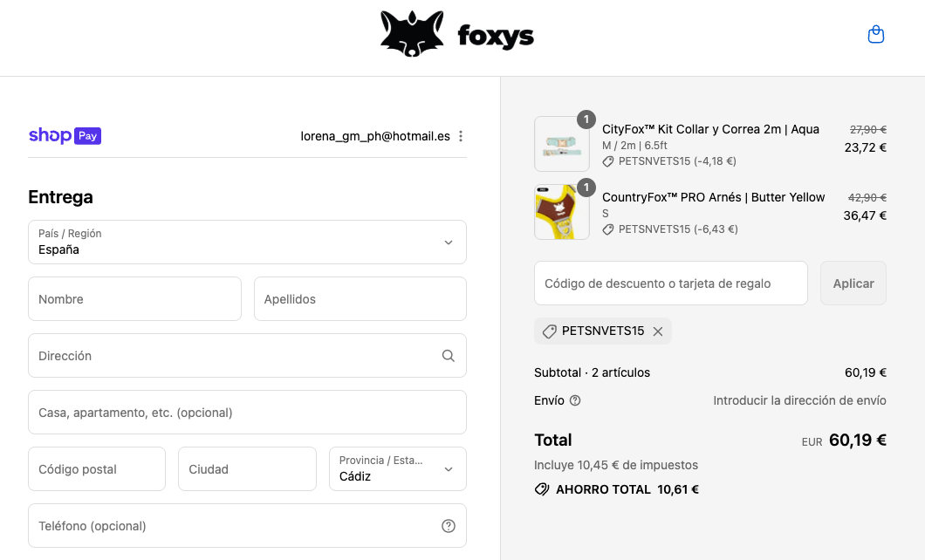Click the AHORRO TOTAL 10,61 € text
Image resolution: width=925 pixels, height=560 pixels.
tap(627, 489)
